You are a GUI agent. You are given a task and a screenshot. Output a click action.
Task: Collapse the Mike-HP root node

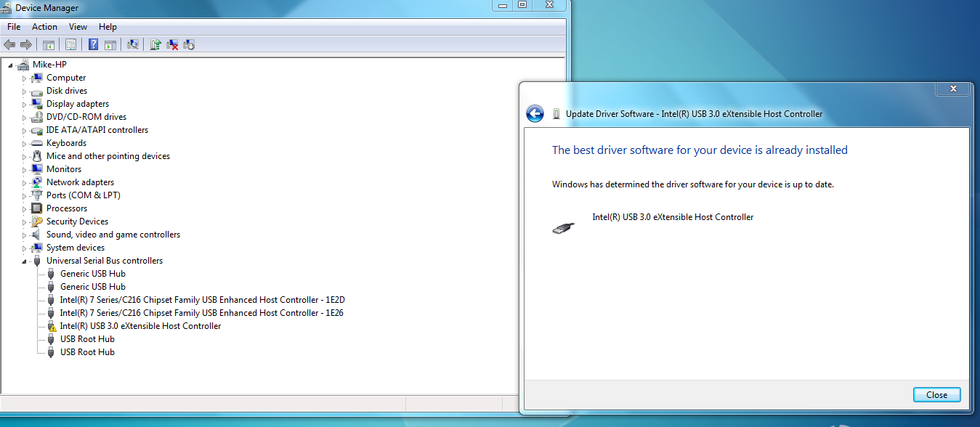point(10,65)
